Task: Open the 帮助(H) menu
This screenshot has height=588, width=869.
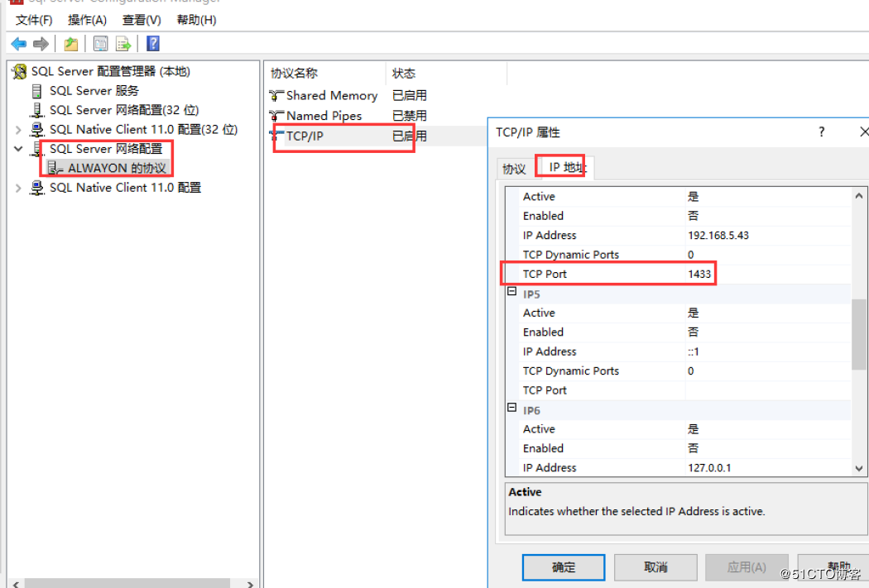Action: 196,21
